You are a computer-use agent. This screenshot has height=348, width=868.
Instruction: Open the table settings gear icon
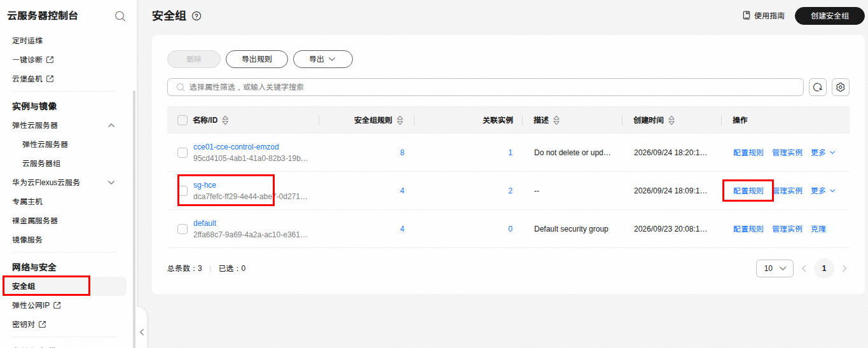[841, 87]
